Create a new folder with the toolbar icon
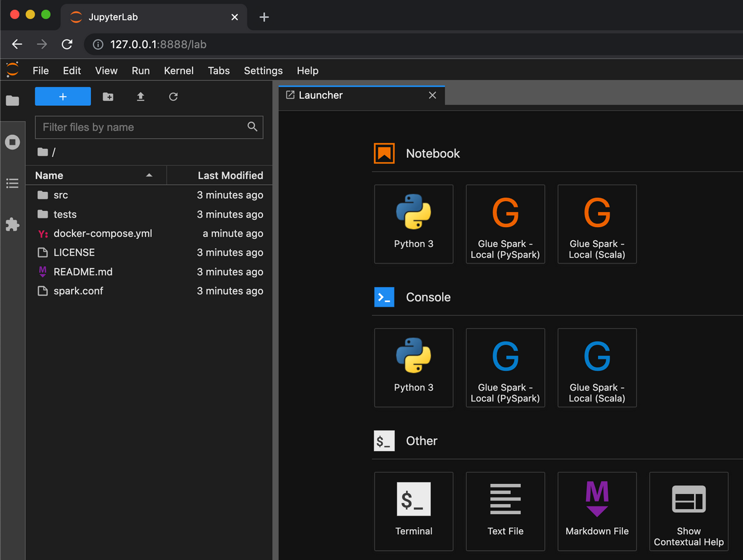This screenshot has width=743, height=560. click(x=108, y=97)
